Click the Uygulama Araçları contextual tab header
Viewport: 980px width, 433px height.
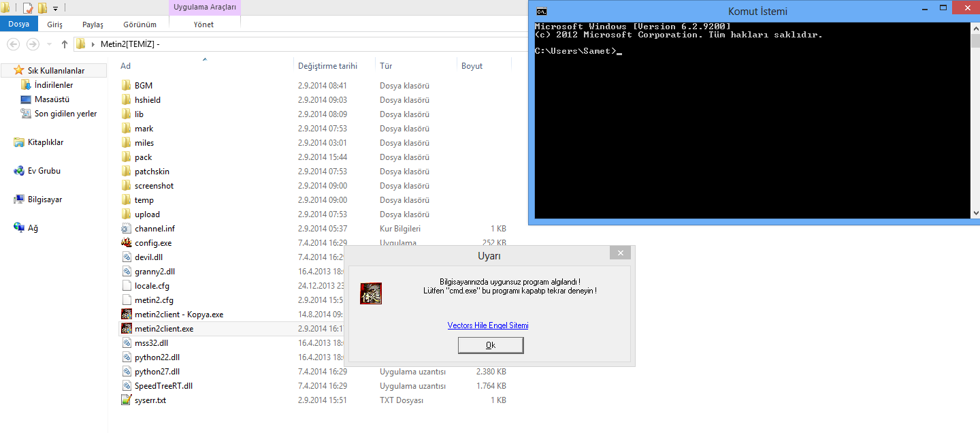[x=205, y=7]
